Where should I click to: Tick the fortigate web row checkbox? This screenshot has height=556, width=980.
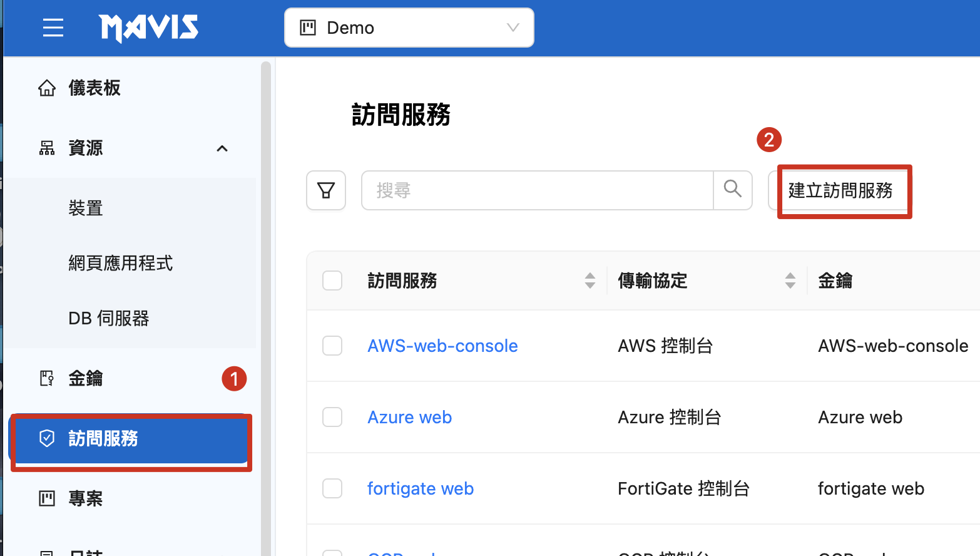(x=332, y=488)
